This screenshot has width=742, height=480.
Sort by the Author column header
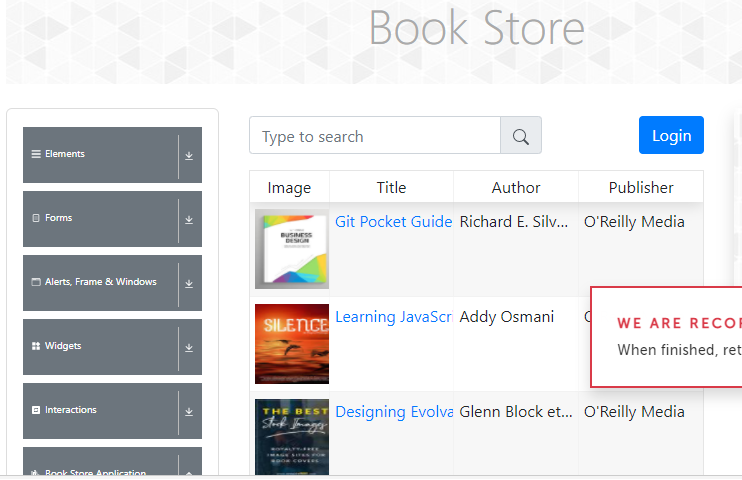click(516, 187)
